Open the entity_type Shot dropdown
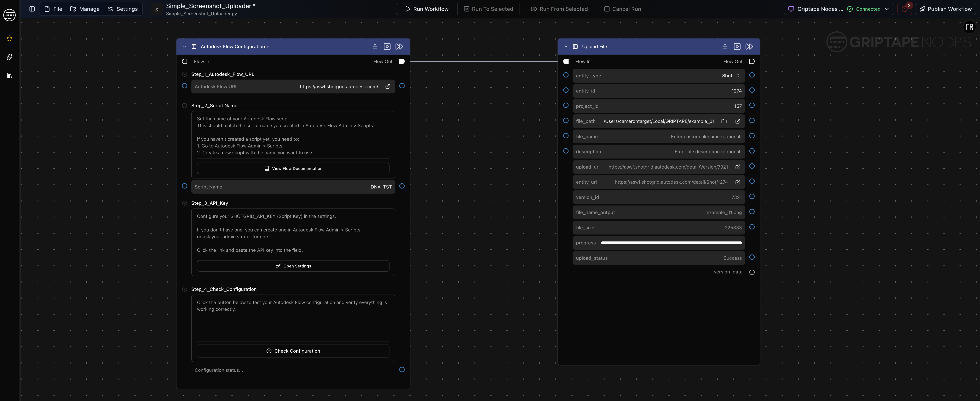The width and height of the screenshot is (980, 401). 731,76
